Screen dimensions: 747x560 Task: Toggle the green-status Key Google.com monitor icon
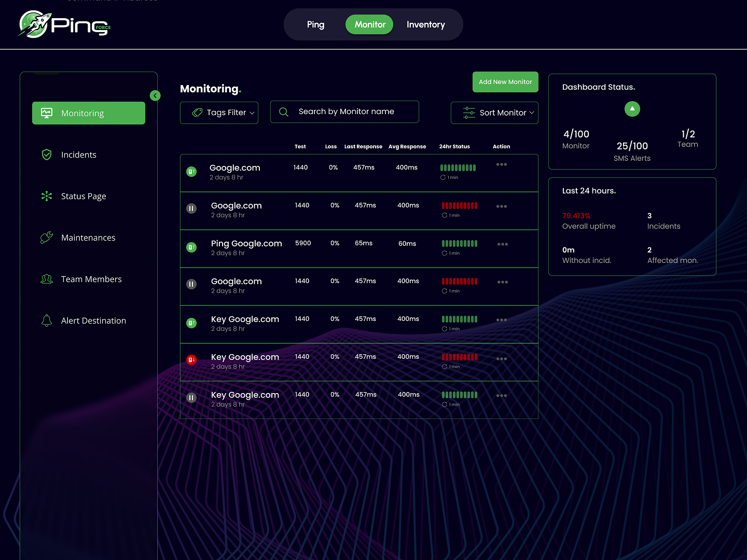(x=191, y=323)
